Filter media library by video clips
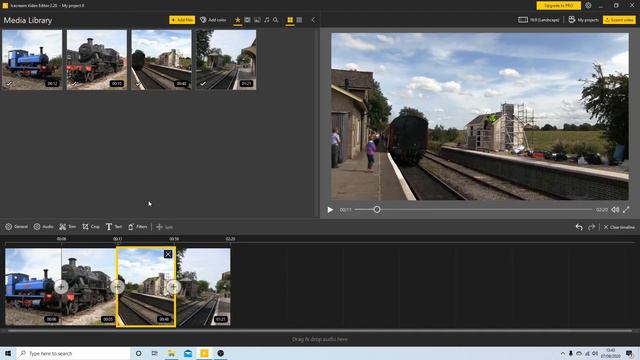 tap(247, 20)
